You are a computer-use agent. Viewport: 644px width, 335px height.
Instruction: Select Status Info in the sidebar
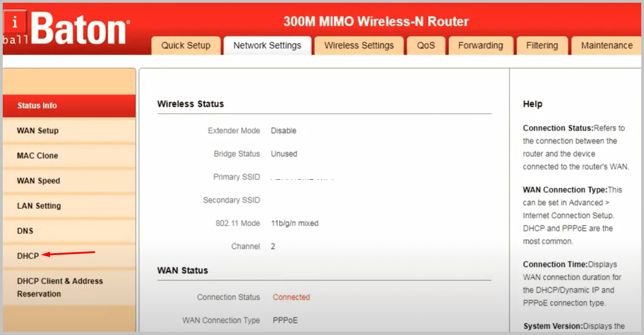pyautogui.click(x=37, y=106)
